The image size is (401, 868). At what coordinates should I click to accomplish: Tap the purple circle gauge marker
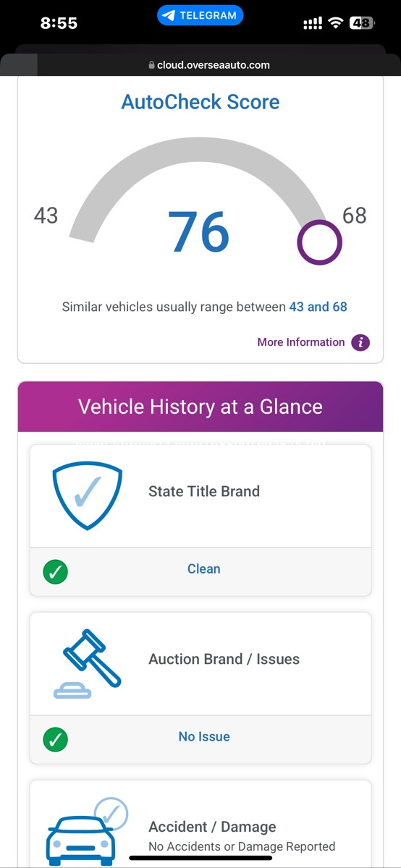(x=319, y=243)
